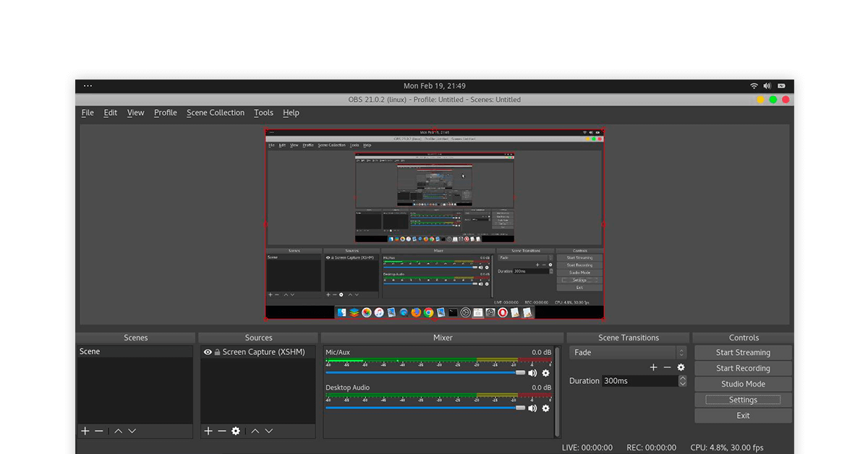Click the CPU: 4.8%, 30.00 fps status
This screenshot has width=868, height=454.
(727, 447)
